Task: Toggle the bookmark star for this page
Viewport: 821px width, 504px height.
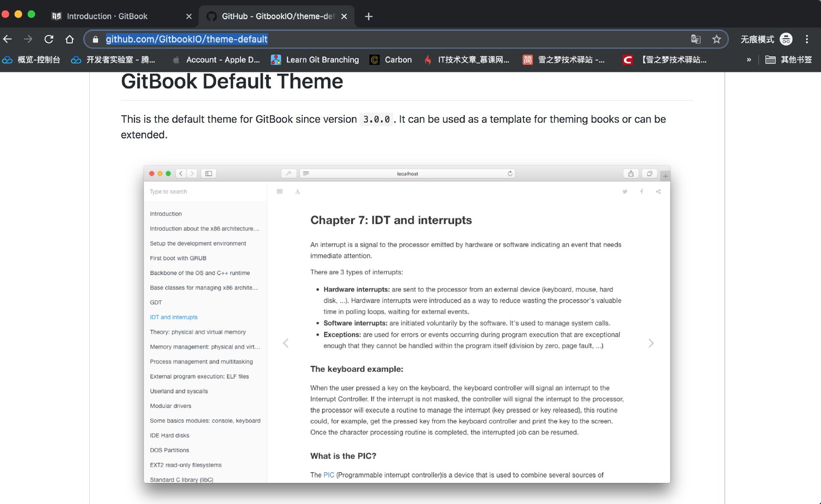Action: 717,40
